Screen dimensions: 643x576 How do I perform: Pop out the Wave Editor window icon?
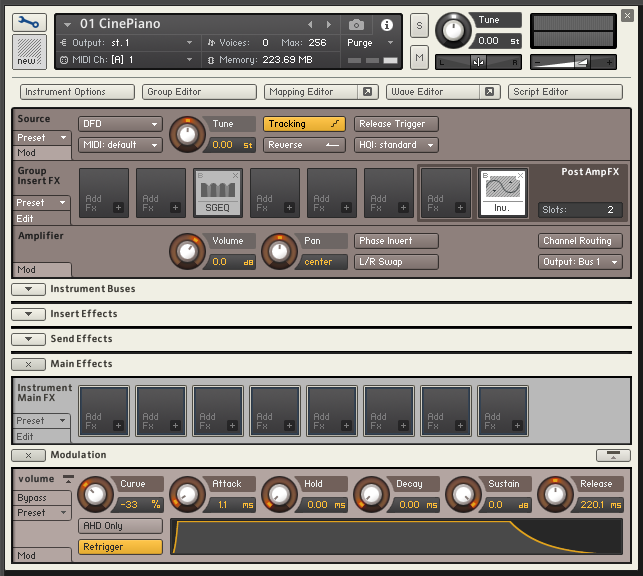tap(490, 92)
